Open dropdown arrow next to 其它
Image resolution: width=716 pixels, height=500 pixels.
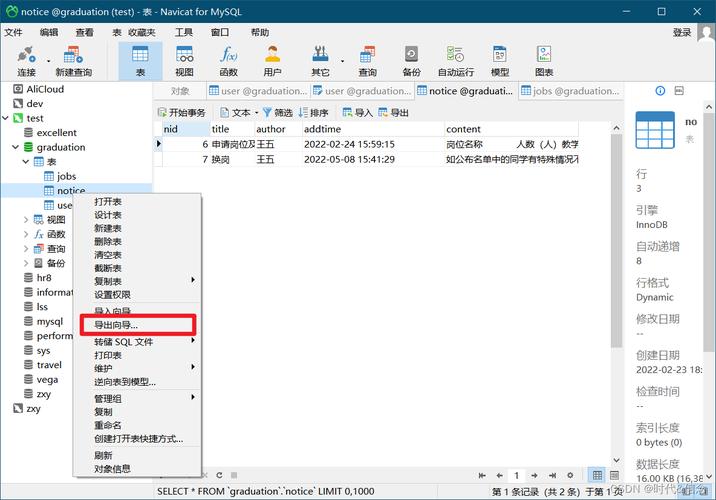coord(342,61)
